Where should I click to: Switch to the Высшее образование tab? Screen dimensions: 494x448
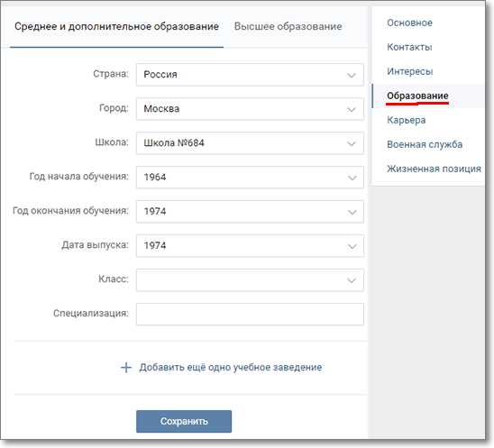(288, 26)
